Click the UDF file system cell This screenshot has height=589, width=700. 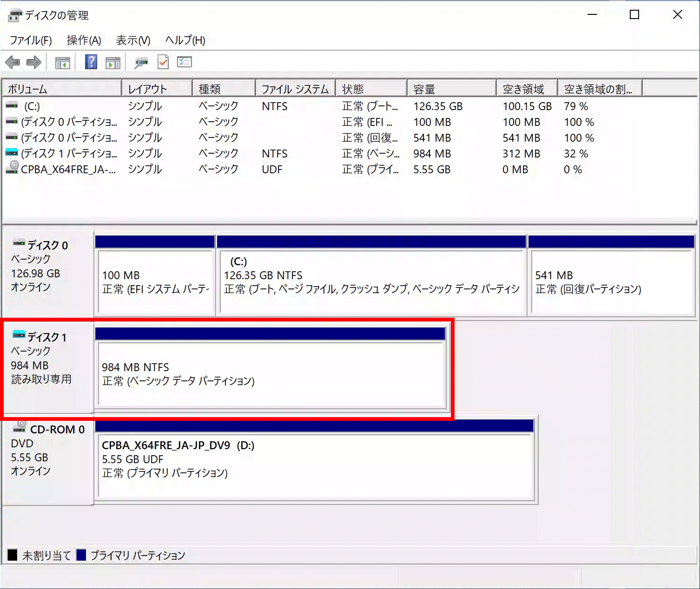coord(272,170)
